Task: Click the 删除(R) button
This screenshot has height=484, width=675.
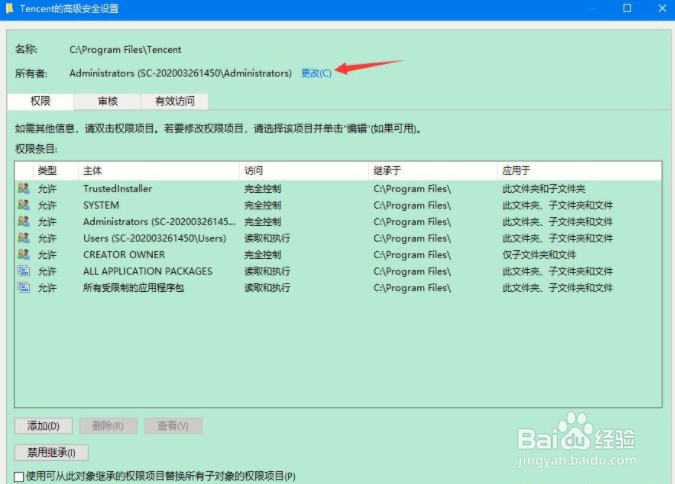Action: (x=108, y=426)
